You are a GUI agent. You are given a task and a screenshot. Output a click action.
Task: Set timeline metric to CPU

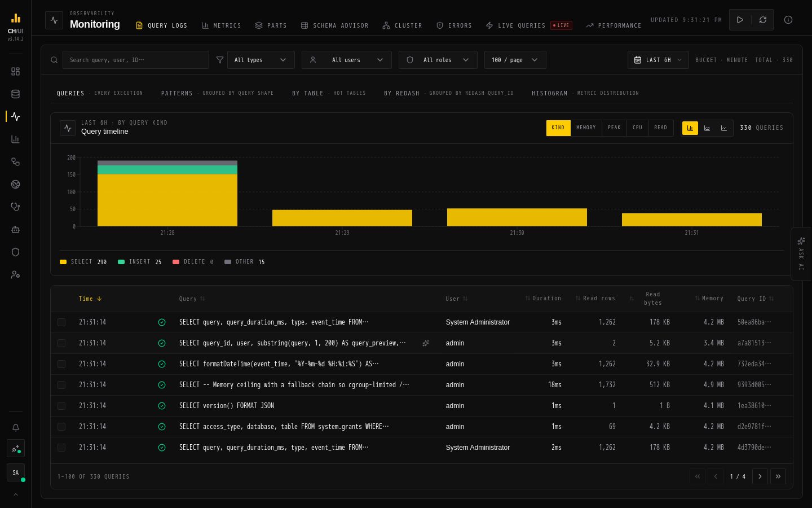pyautogui.click(x=637, y=128)
